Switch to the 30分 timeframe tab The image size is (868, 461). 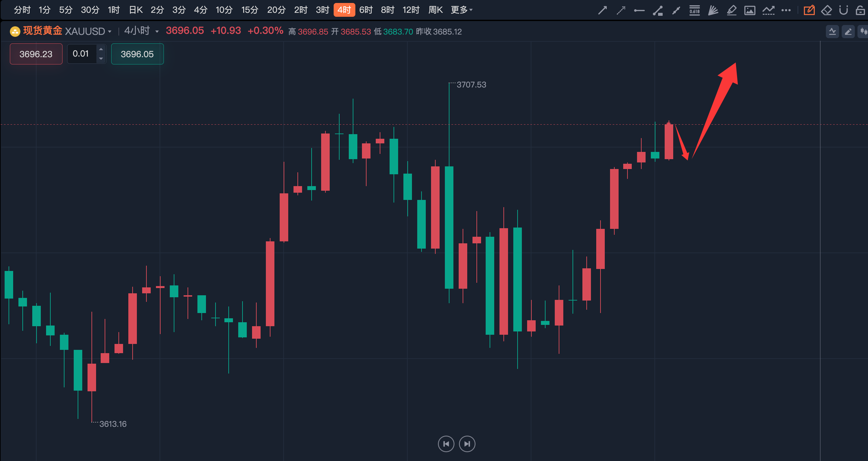(x=90, y=10)
